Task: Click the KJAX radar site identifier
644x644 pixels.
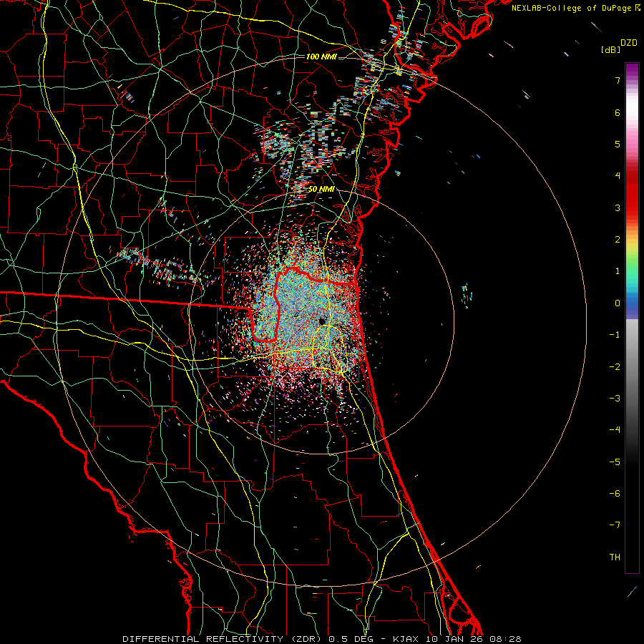Action: tap(406, 639)
